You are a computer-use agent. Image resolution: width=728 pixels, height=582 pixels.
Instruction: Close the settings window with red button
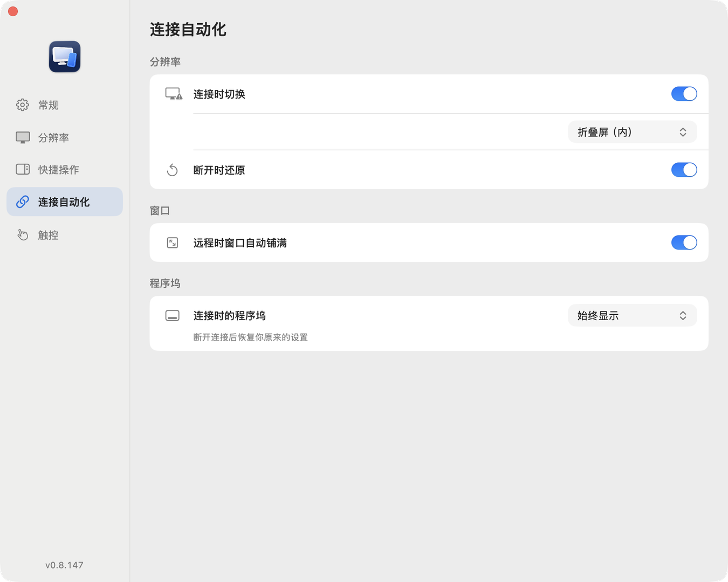click(x=13, y=11)
